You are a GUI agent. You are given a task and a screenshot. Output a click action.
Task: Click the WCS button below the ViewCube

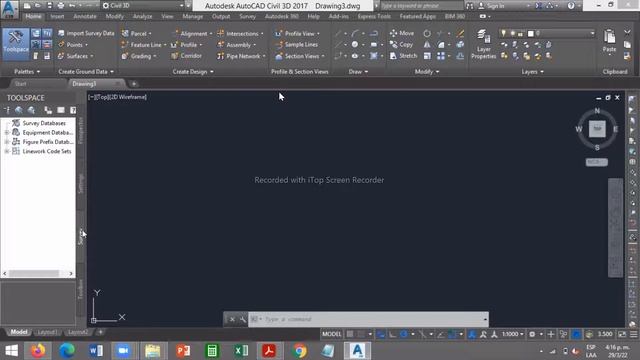click(x=597, y=162)
